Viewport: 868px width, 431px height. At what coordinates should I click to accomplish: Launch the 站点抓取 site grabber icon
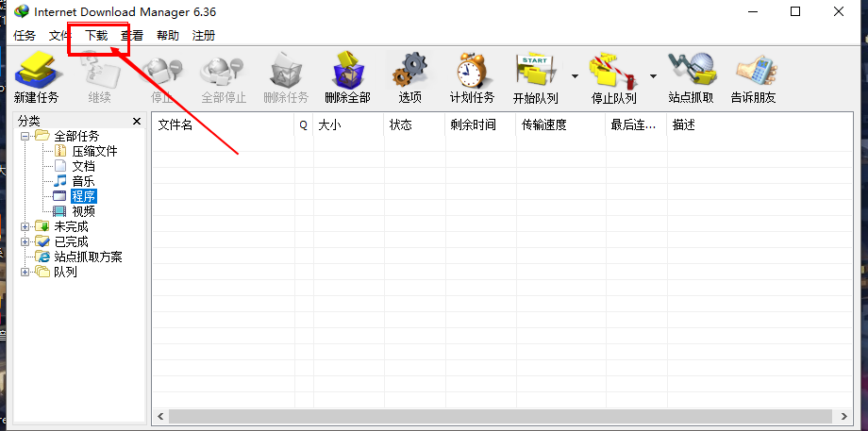click(691, 77)
